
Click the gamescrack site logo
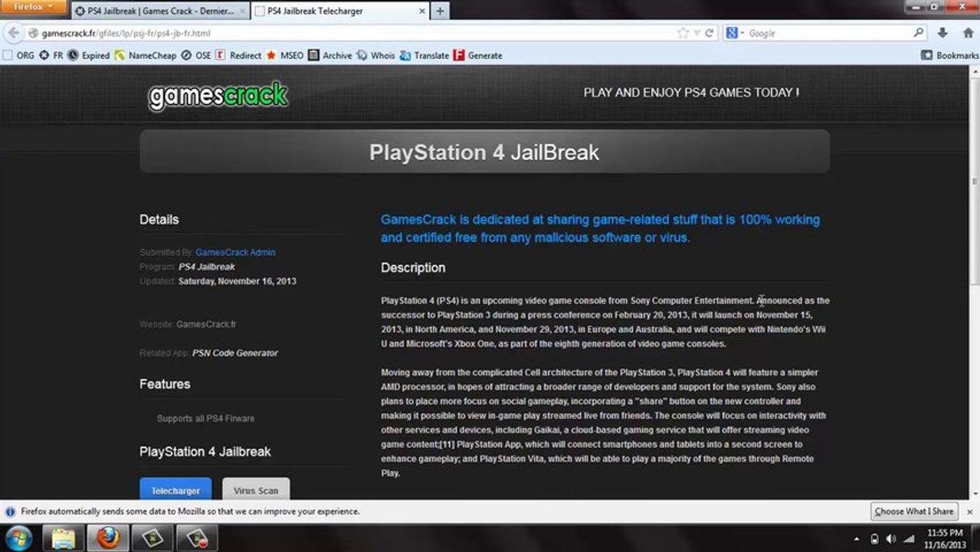(x=218, y=96)
